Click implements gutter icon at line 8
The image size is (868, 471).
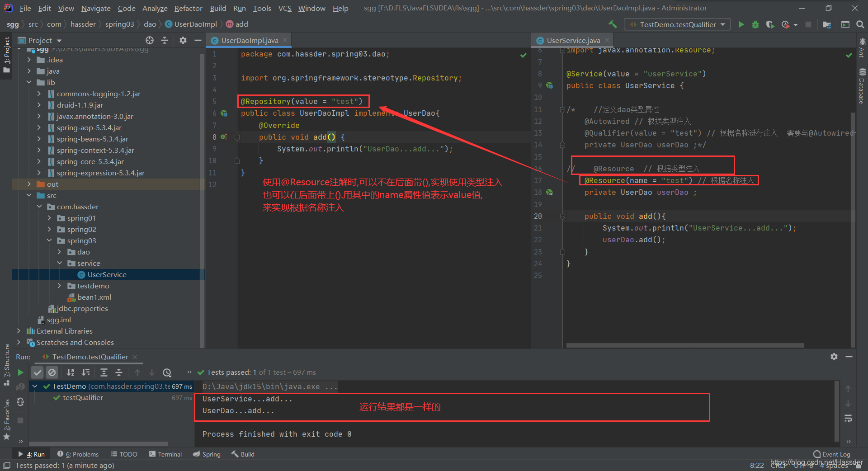tap(223, 137)
